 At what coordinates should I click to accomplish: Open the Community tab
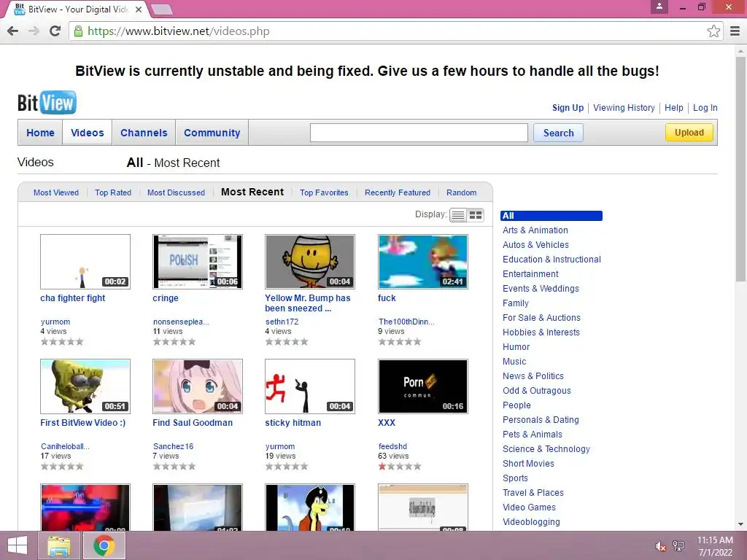(212, 133)
